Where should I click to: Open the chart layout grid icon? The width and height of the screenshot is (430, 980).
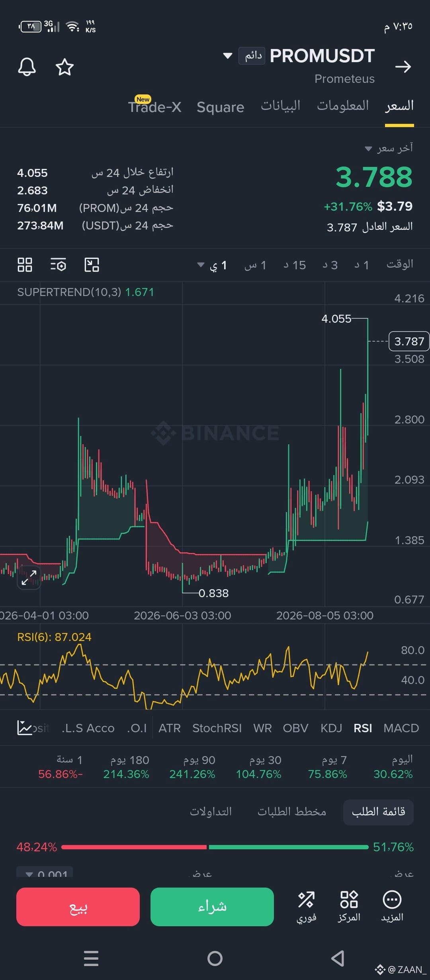click(x=25, y=265)
